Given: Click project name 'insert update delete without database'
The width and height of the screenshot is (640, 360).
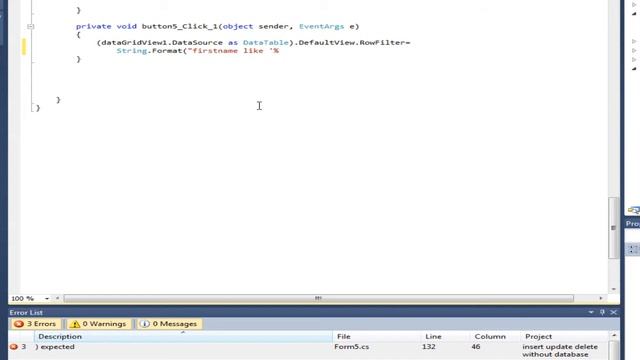Looking at the screenshot, I should [560, 350].
